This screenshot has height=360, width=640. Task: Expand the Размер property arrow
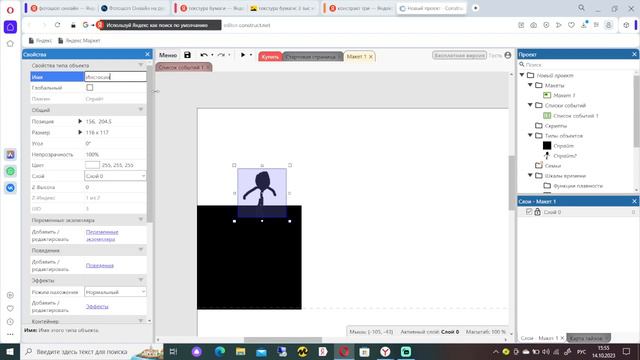pos(80,132)
